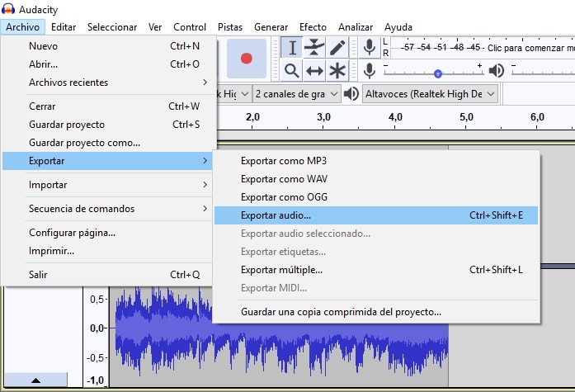Collapse the track with up arrow button

[x=35, y=380]
